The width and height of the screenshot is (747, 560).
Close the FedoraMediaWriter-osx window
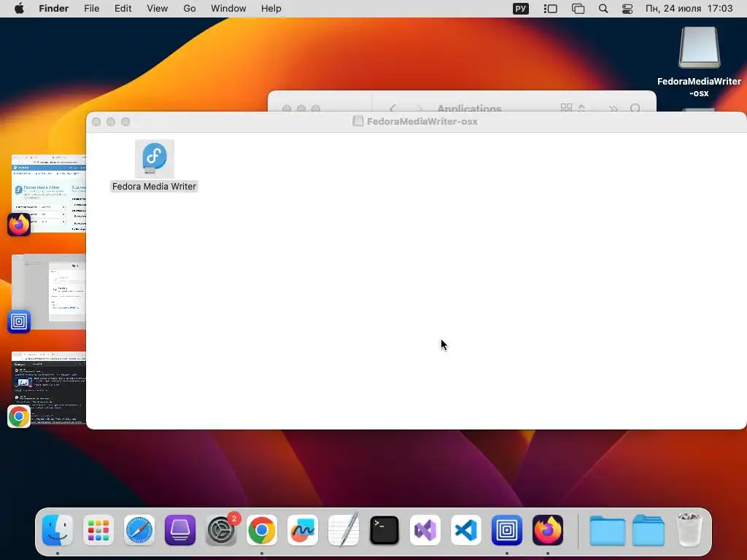(96, 122)
